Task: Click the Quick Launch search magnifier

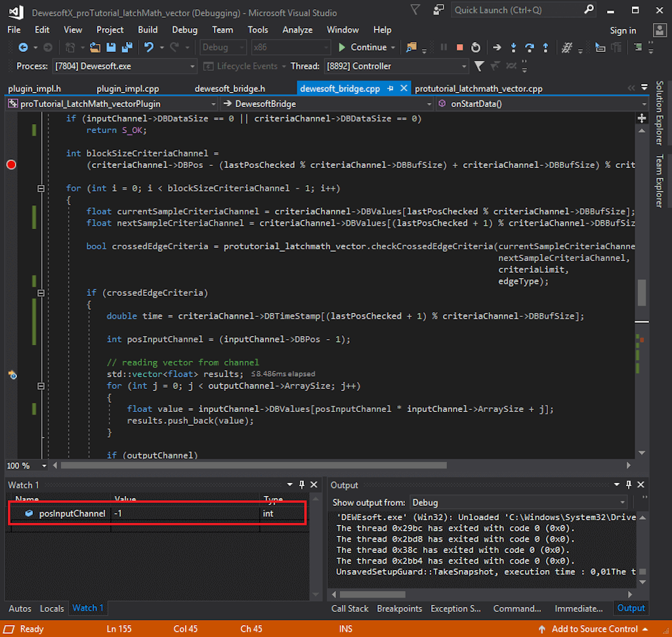Action: pos(589,9)
